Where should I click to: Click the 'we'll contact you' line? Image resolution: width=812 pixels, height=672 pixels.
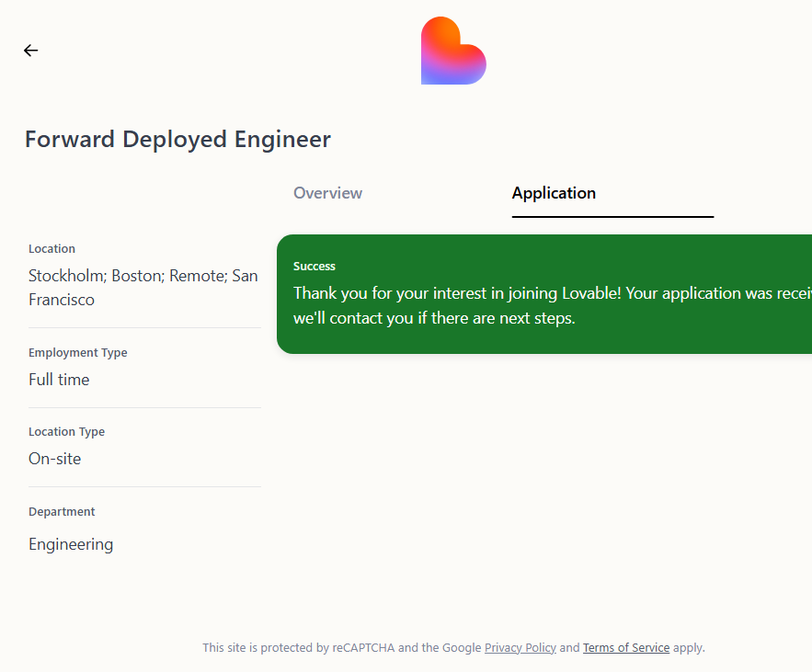pyautogui.click(x=434, y=319)
